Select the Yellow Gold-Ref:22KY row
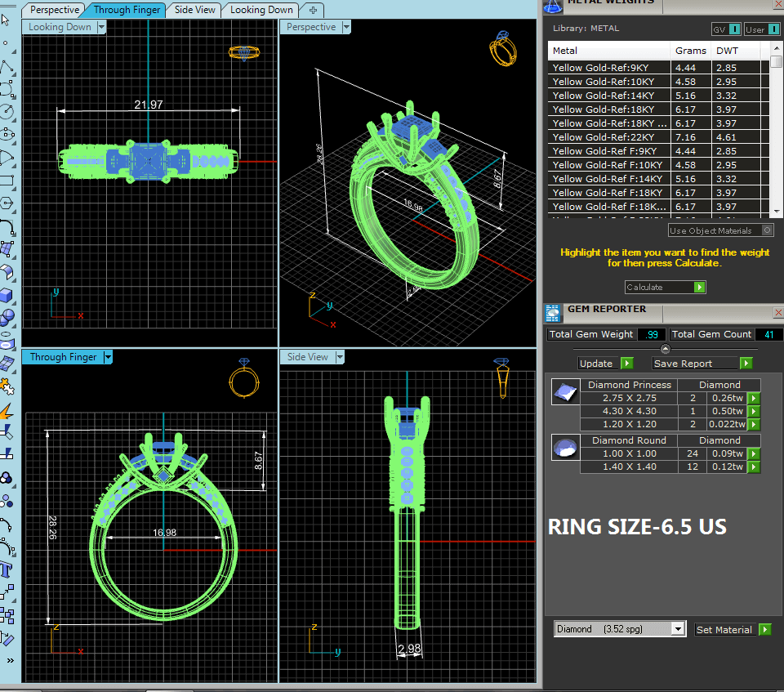 pyautogui.click(x=609, y=137)
